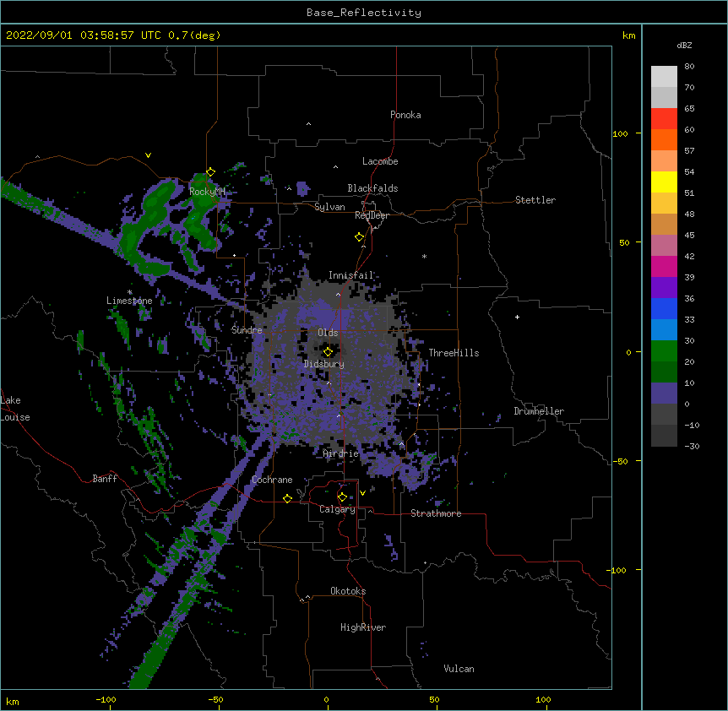Click the 50 tick on the bottom axis
The width and height of the screenshot is (728, 711).
434,700
